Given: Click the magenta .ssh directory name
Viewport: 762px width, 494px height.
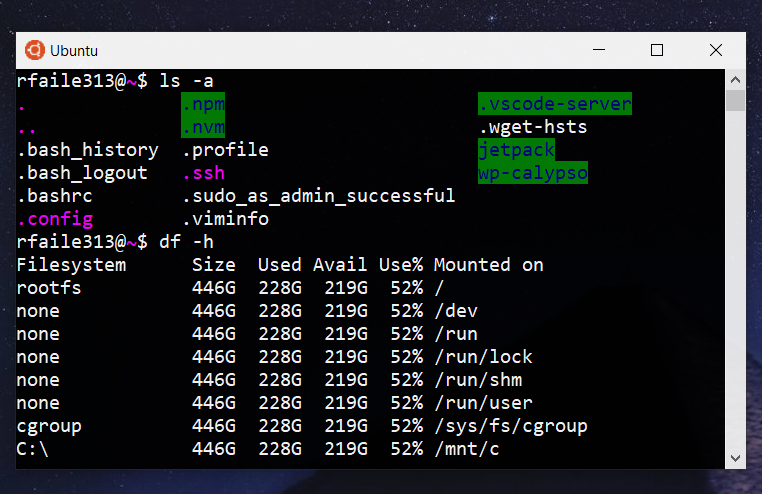Looking at the screenshot, I should pyautogui.click(x=203, y=173).
